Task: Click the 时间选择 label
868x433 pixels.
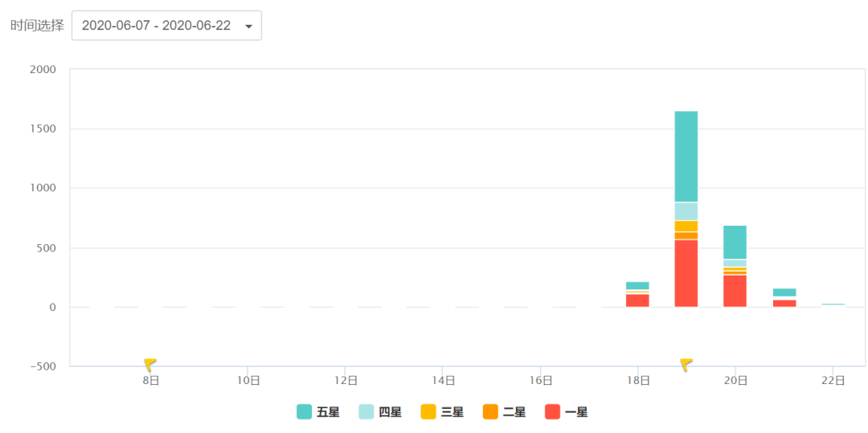Action: click(37, 26)
